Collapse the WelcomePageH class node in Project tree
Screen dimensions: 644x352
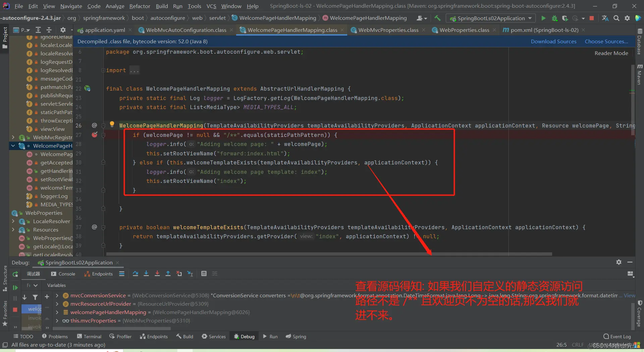(x=13, y=146)
